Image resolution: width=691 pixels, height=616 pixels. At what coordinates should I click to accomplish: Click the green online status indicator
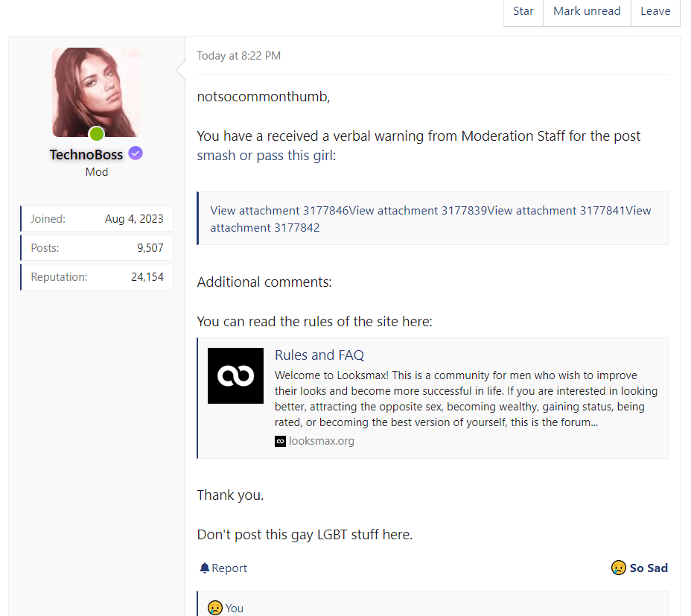click(x=96, y=134)
